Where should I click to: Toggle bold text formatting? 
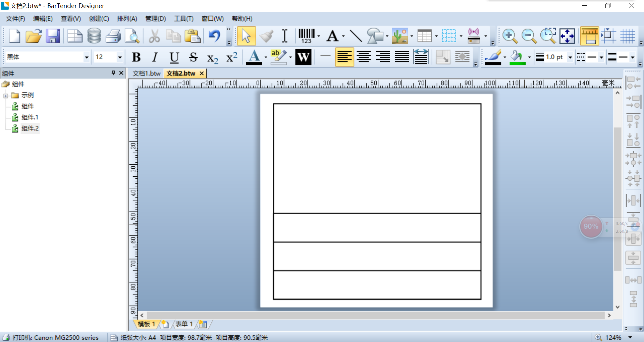click(136, 57)
